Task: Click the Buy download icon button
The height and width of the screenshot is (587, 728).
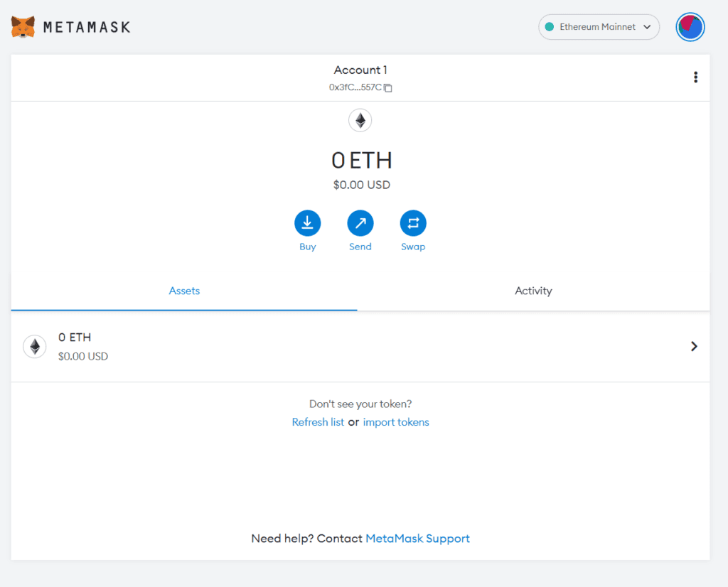Action: coord(307,223)
